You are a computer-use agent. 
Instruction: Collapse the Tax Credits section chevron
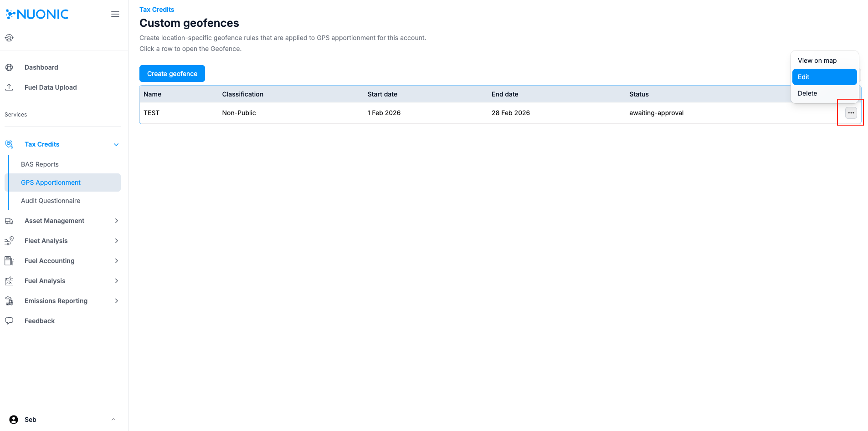coord(116,144)
